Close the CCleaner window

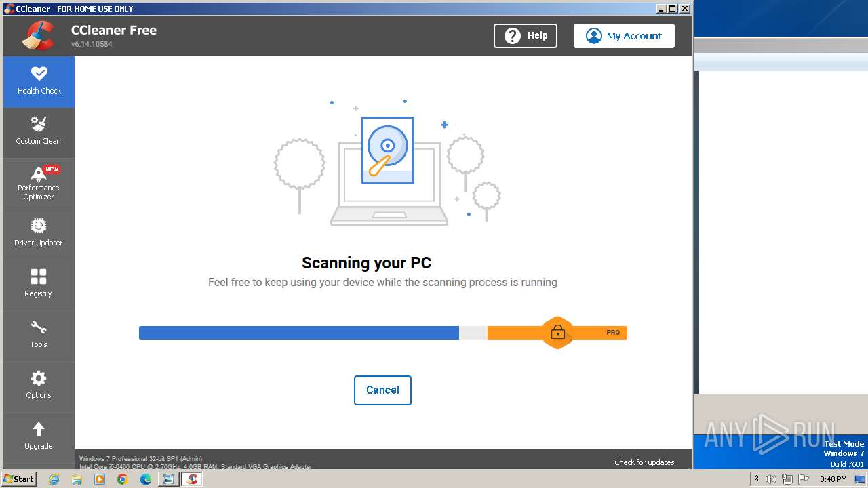click(x=684, y=9)
